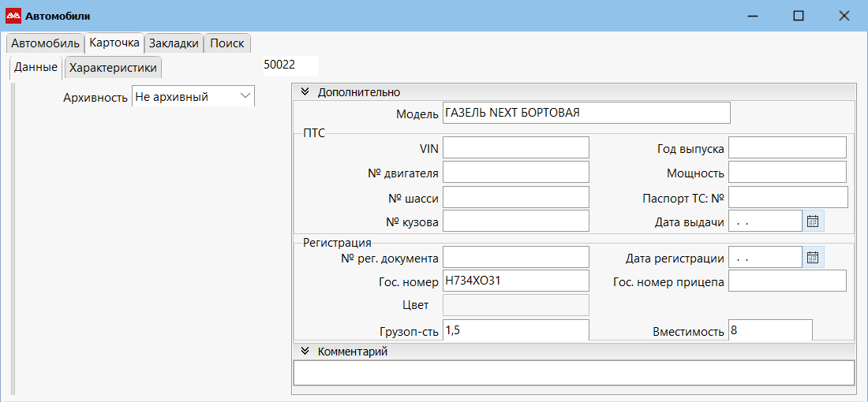The width and height of the screenshot is (868, 402).
Task: Open calendar for Дата регистрации field
Action: [x=813, y=257]
